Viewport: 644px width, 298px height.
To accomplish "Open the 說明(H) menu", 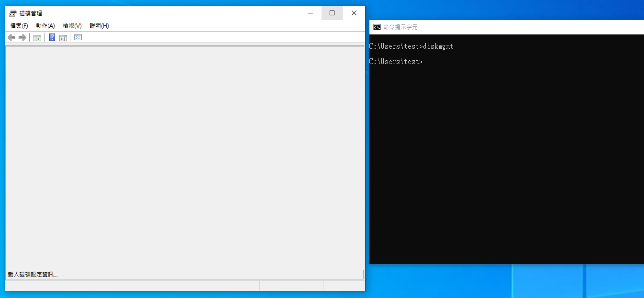I will click(x=99, y=26).
